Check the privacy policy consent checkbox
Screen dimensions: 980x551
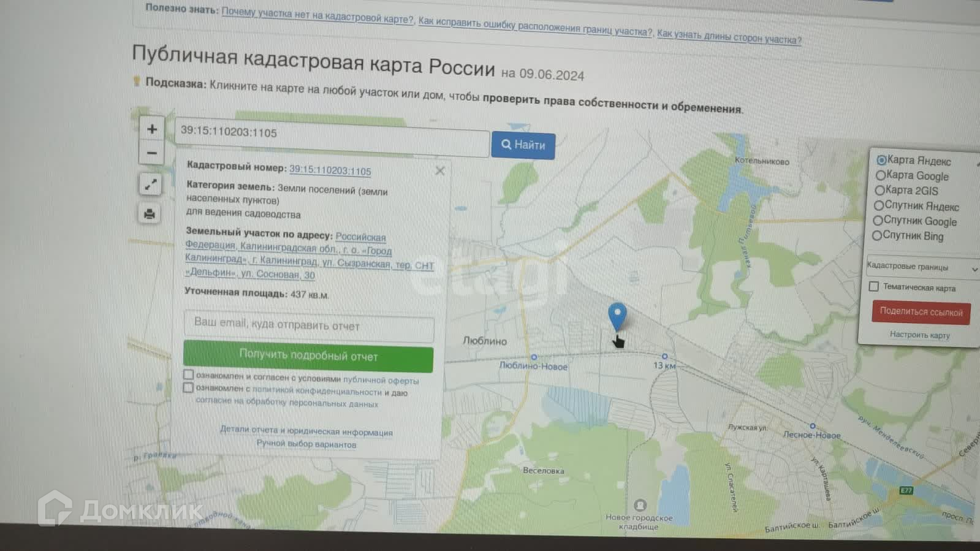[x=188, y=387]
